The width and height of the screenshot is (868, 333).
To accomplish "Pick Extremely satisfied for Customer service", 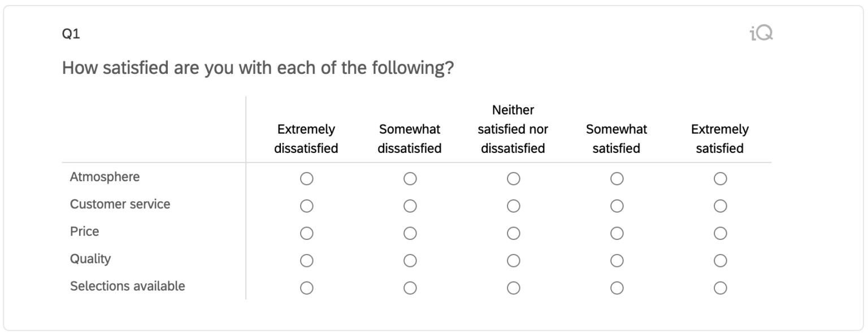I will [720, 206].
